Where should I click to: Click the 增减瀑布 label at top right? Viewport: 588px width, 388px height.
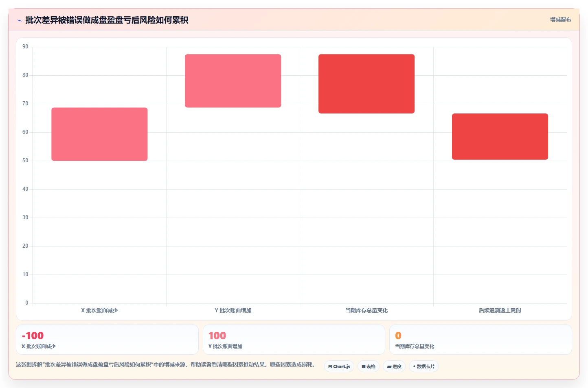click(x=560, y=20)
